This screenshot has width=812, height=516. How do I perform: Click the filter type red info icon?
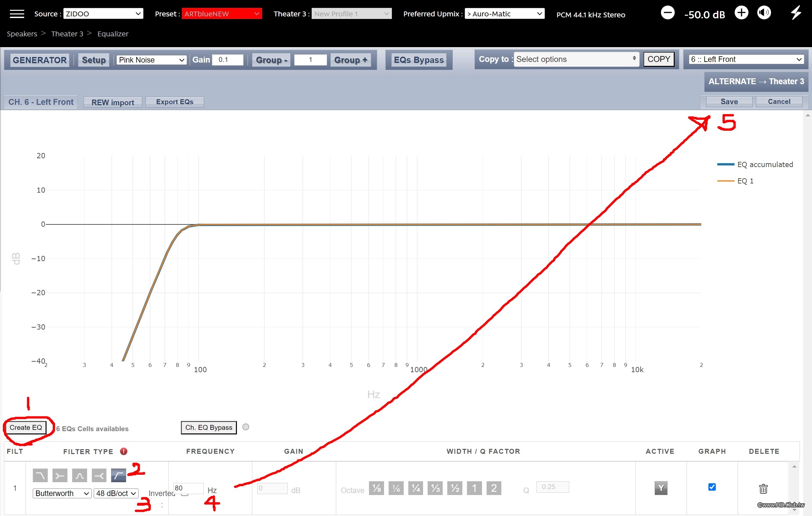tap(124, 451)
